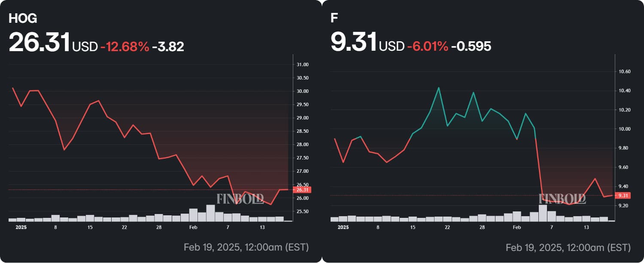Image resolution: width=644 pixels, height=263 pixels.
Task: Click the -0.595 dollar change for F
Action: click(x=471, y=46)
